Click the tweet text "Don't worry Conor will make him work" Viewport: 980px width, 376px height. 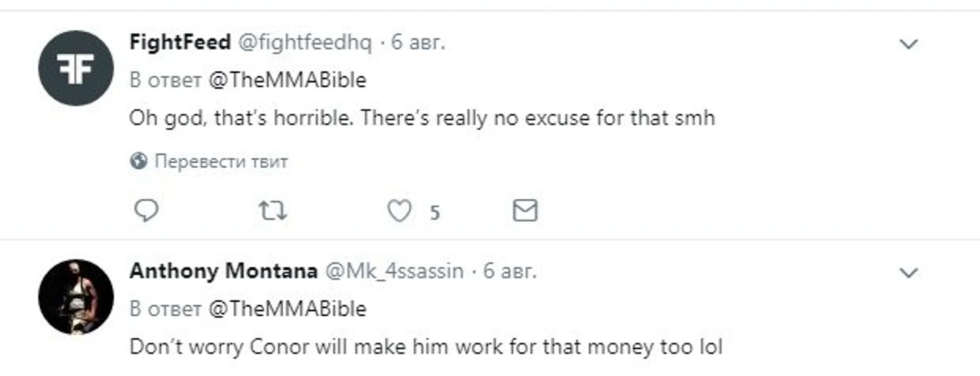point(426,347)
